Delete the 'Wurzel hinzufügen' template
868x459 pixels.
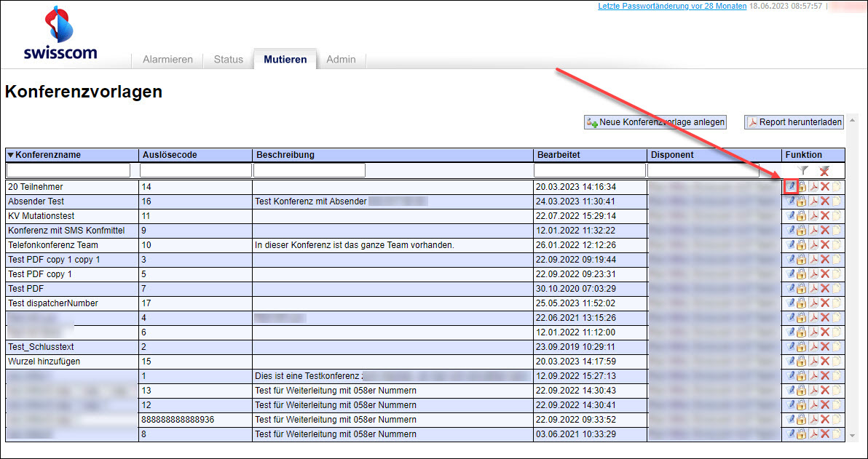[825, 361]
